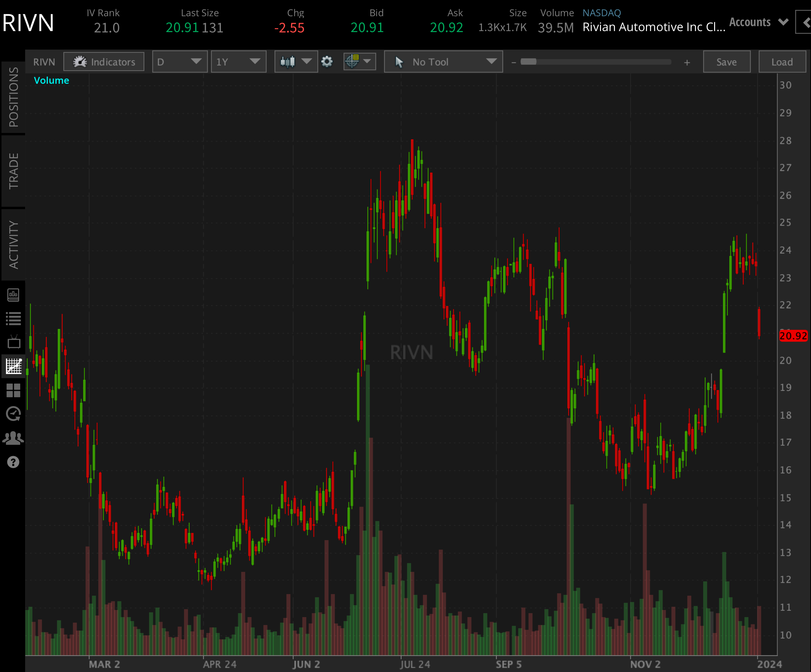Click the Save chart button
This screenshot has width=811, height=672.
pos(726,62)
